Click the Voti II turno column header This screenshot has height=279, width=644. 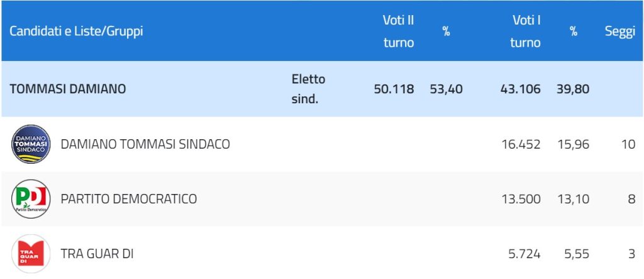tap(398, 31)
